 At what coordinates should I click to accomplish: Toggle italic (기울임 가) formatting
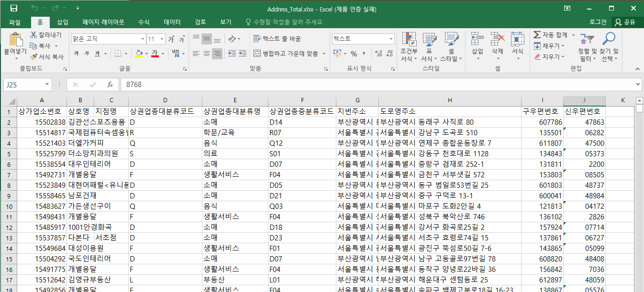pyautogui.click(x=87, y=53)
